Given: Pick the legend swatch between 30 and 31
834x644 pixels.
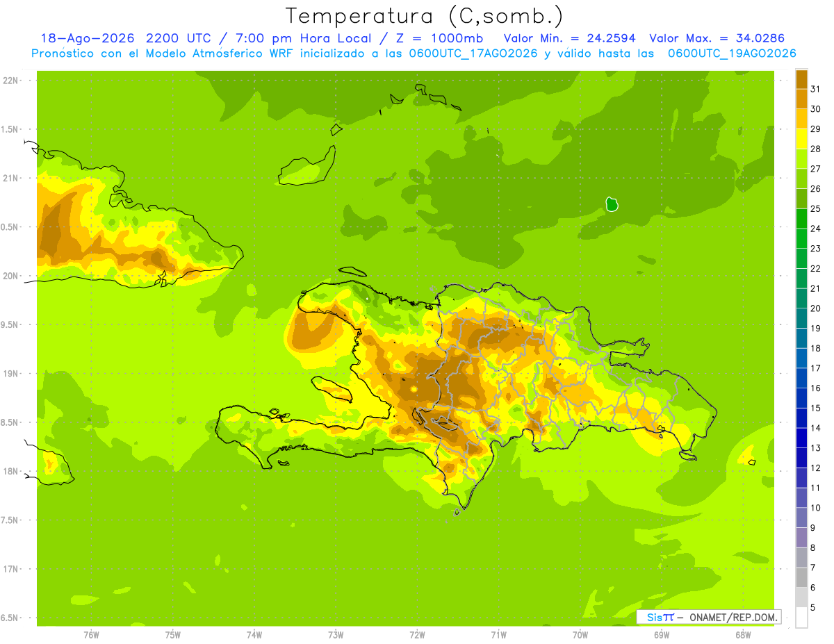Looking at the screenshot, I should (801, 99).
